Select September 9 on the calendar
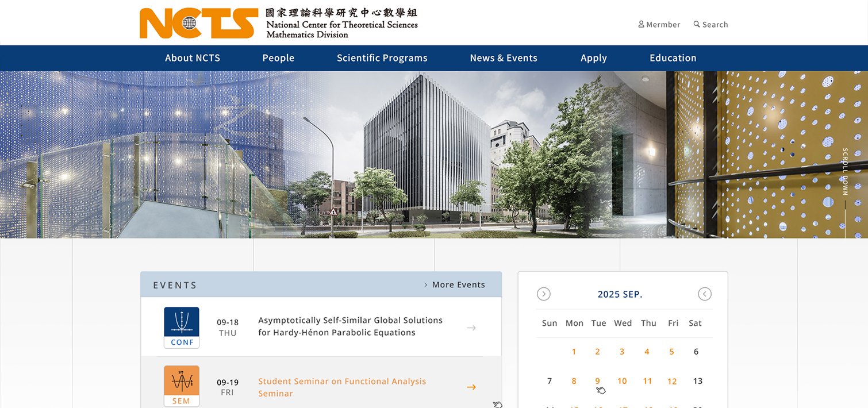The width and height of the screenshot is (868, 408). tap(598, 381)
